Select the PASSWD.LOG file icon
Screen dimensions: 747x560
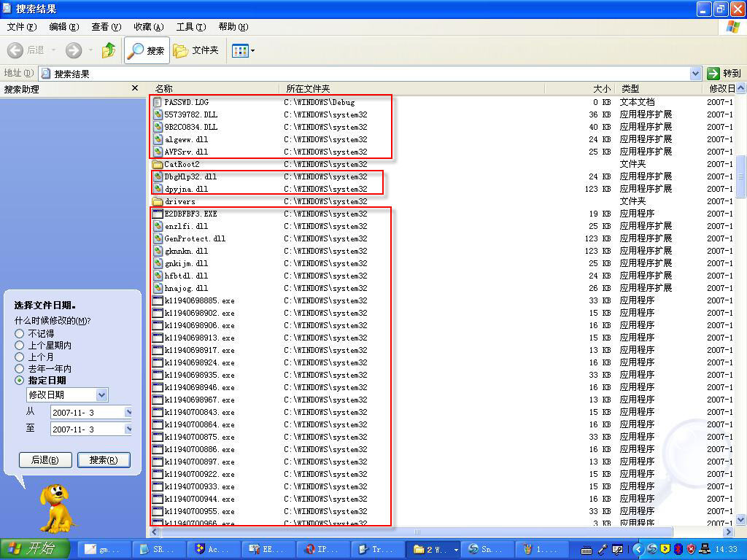[x=158, y=102]
